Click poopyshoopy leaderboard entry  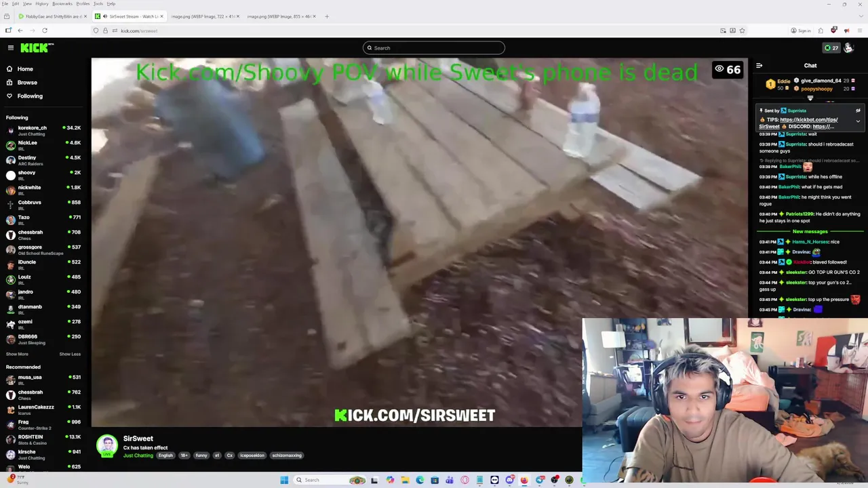coord(825,89)
